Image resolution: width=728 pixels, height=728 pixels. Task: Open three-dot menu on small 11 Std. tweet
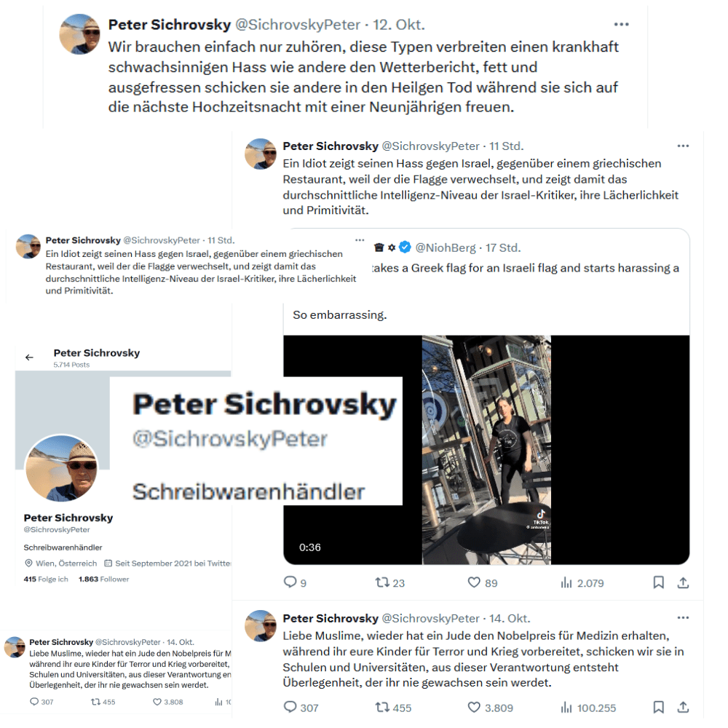pos(360,240)
